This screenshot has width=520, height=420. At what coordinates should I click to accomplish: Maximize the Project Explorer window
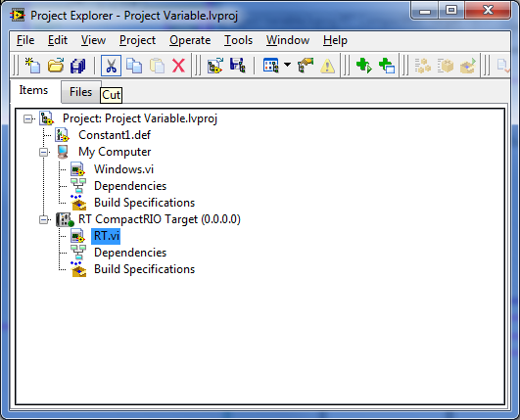[451, 11]
